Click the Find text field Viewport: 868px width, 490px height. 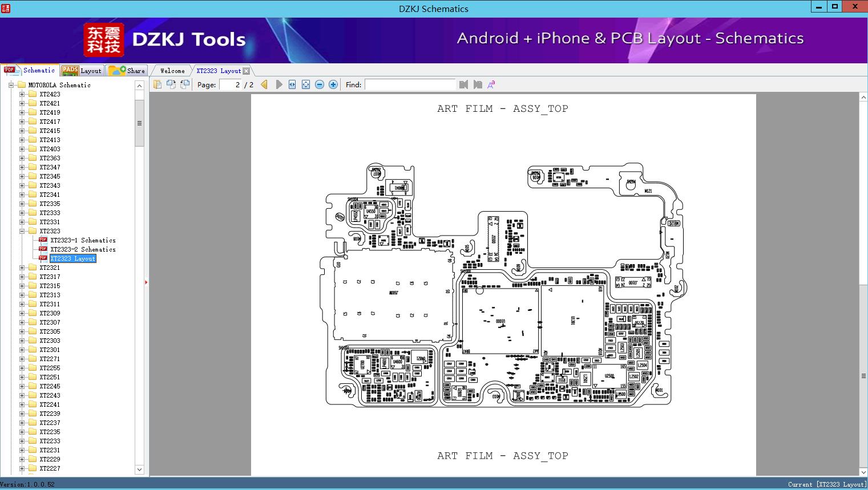tap(410, 84)
